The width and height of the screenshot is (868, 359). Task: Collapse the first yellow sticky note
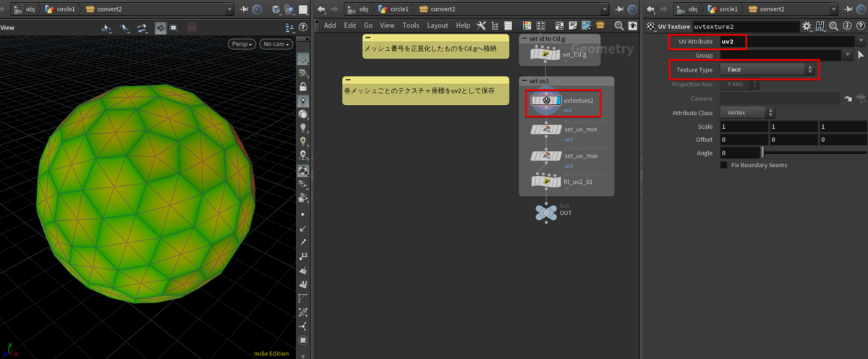pyautogui.click(x=368, y=38)
